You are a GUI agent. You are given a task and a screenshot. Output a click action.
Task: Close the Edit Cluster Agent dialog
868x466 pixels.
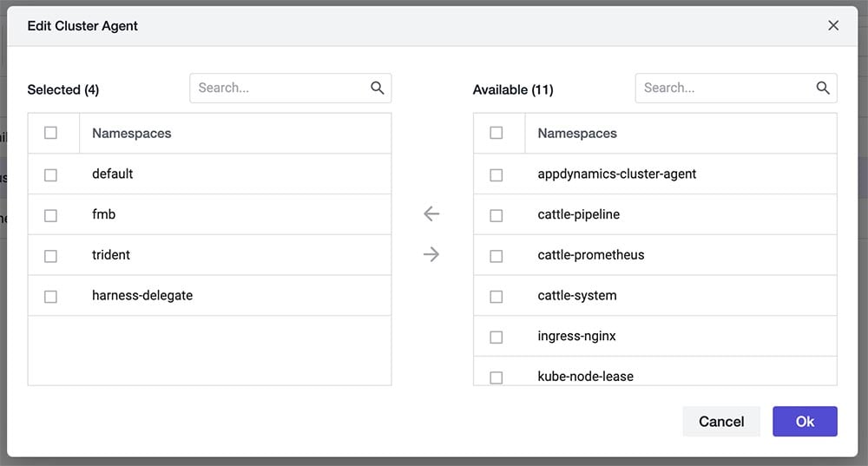pos(833,25)
